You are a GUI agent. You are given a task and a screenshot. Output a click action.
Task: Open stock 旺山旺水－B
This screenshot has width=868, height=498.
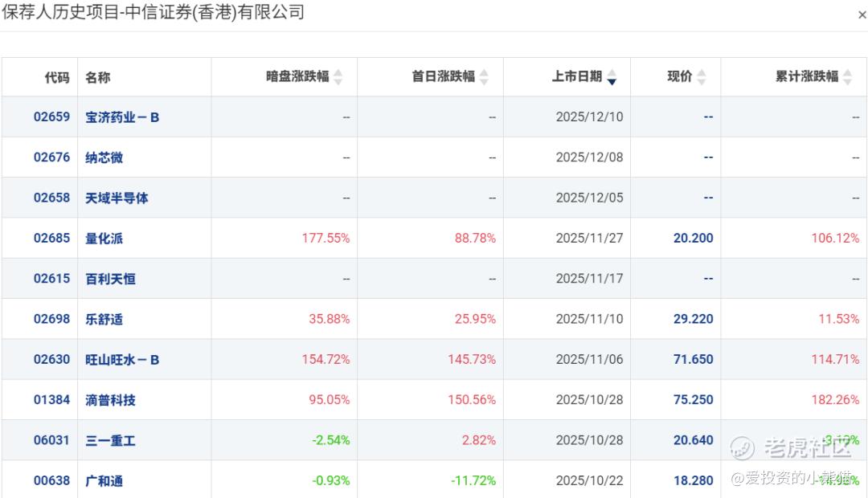click(x=122, y=360)
